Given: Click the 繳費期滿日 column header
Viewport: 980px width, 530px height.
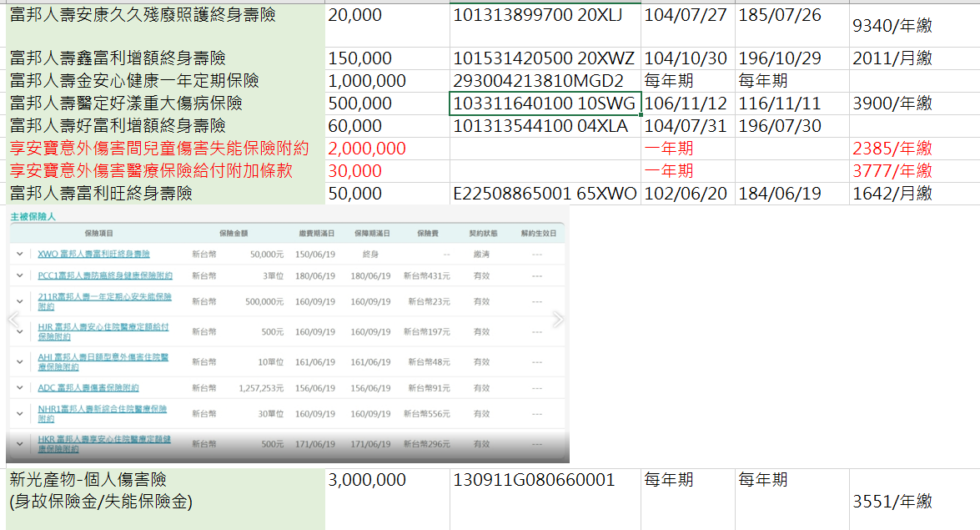Looking at the screenshot, I should [x=316, y=234].
